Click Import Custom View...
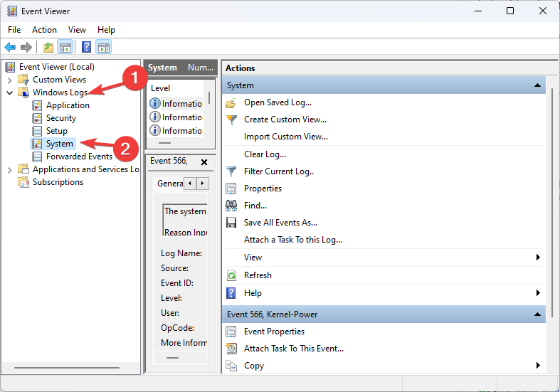The image size is (560, 392). 286,137
